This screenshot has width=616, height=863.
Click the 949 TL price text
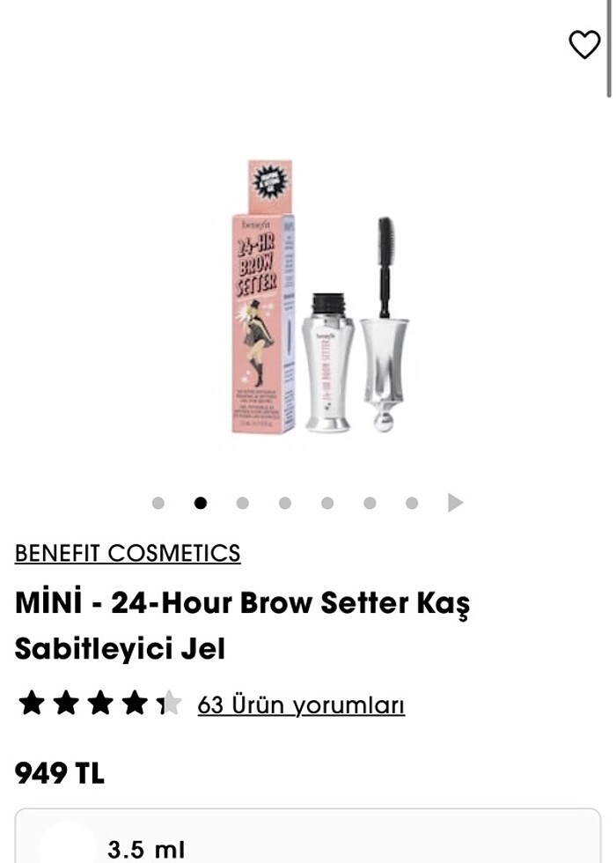[x=60, y=773]
